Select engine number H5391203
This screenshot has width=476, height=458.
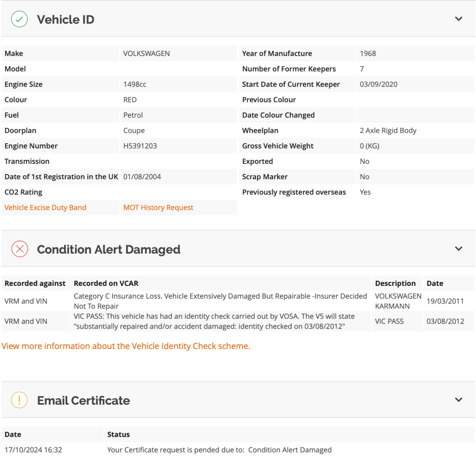pyautogui.click(x=140, y=146)
